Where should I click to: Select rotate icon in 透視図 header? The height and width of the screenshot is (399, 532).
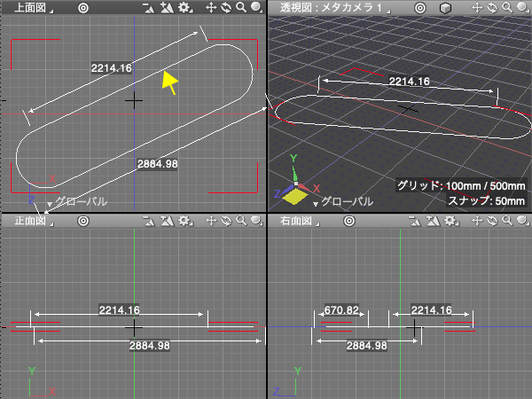[x=492, y=7]
